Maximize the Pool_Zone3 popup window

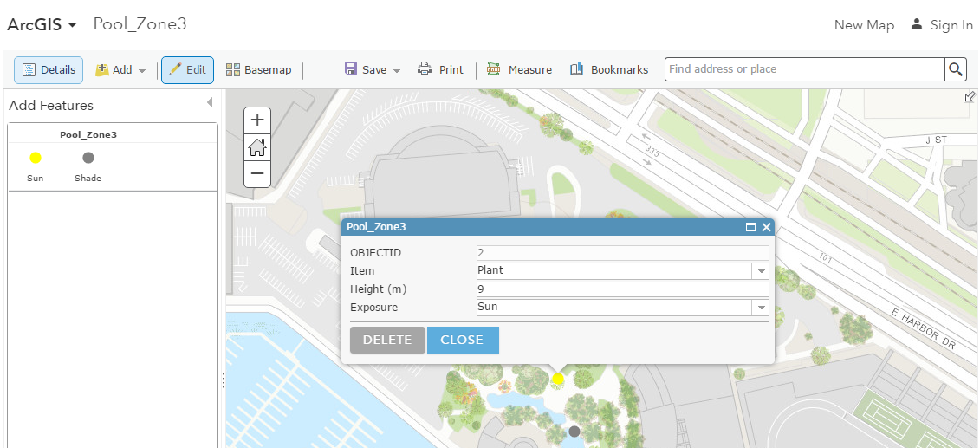pos(750,227)
